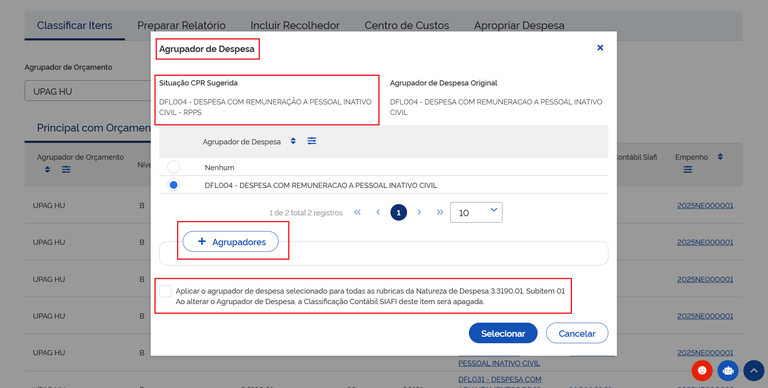Sort the Agrupador de Despesa column in dialog
The image size is (768, 388).
(x=293, y=141)
